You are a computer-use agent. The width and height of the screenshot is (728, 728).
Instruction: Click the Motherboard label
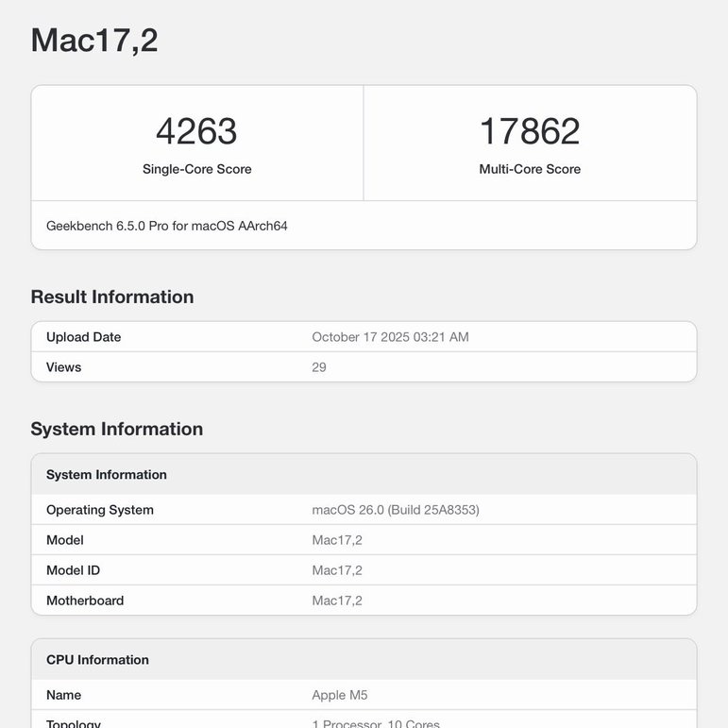click(85, 601)
